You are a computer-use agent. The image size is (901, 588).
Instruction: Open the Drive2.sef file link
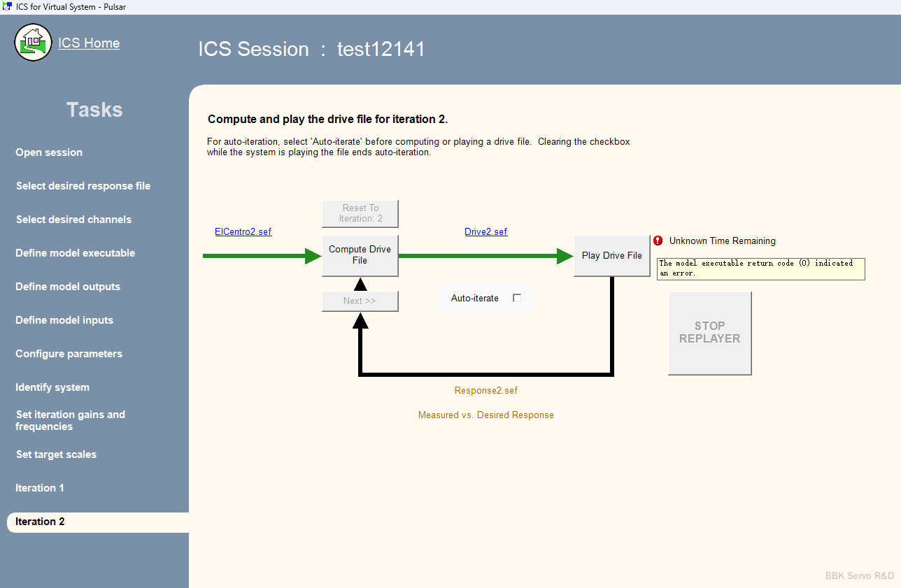[x=485, y=232]
